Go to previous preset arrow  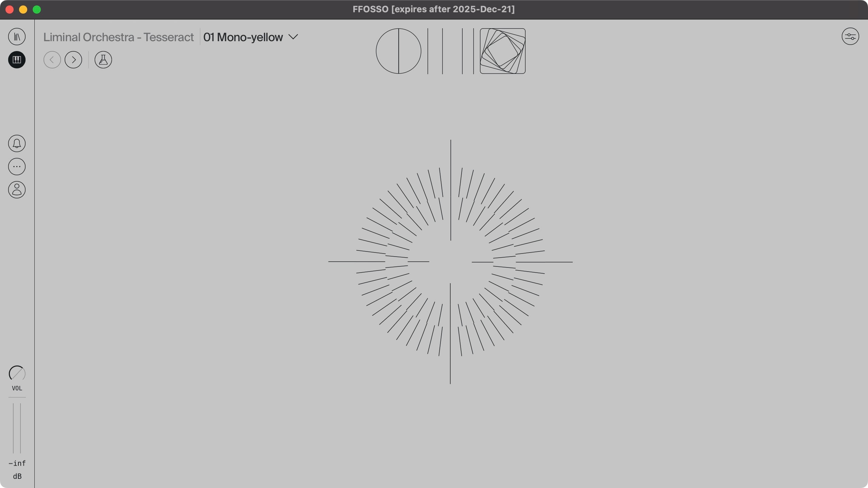[52, 60]
